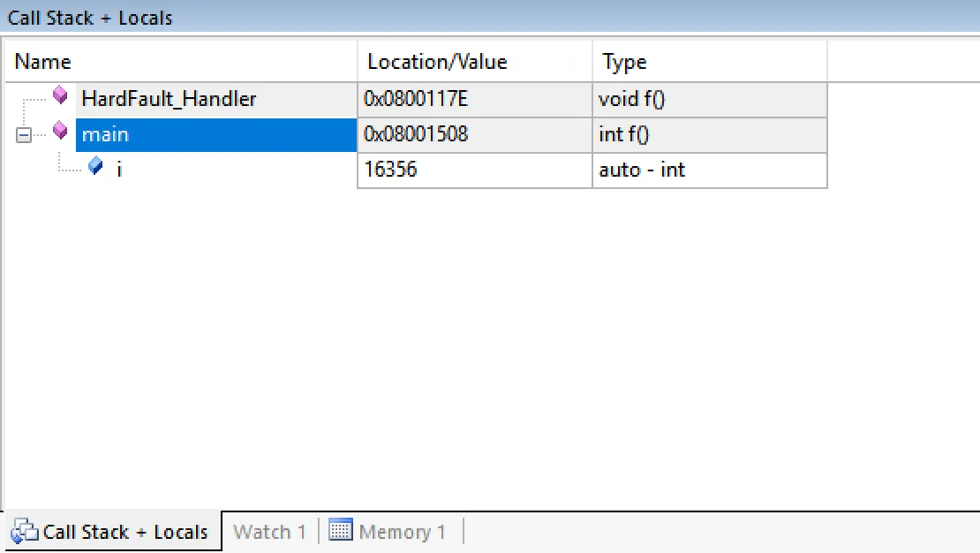
Task: Click the value 16356 of variable i
Action: click(390, 170)
